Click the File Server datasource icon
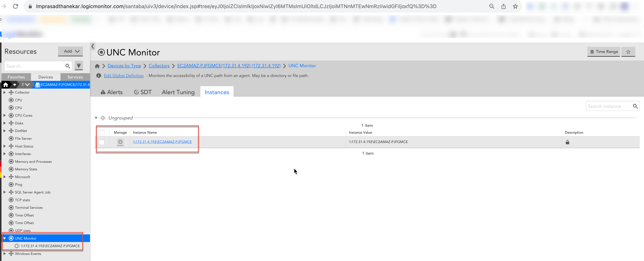Image resolution: width=644 pixels, height=261 pixels. click(x=11, y=138)
